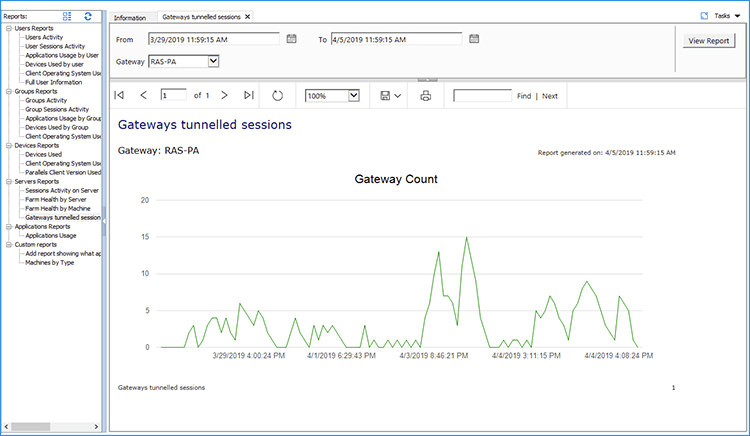750x436 pixels.
Task: Refresh the report viewer
Action: click(x=277, y=96)
